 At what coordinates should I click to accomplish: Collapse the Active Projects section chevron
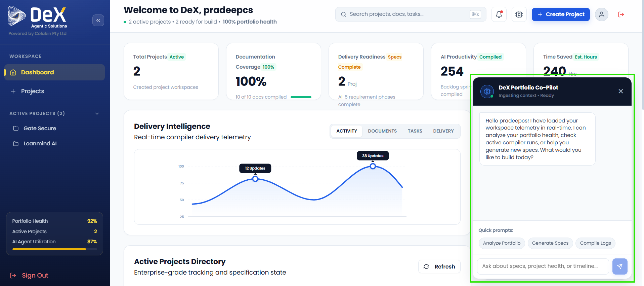[x=97, y=113]
